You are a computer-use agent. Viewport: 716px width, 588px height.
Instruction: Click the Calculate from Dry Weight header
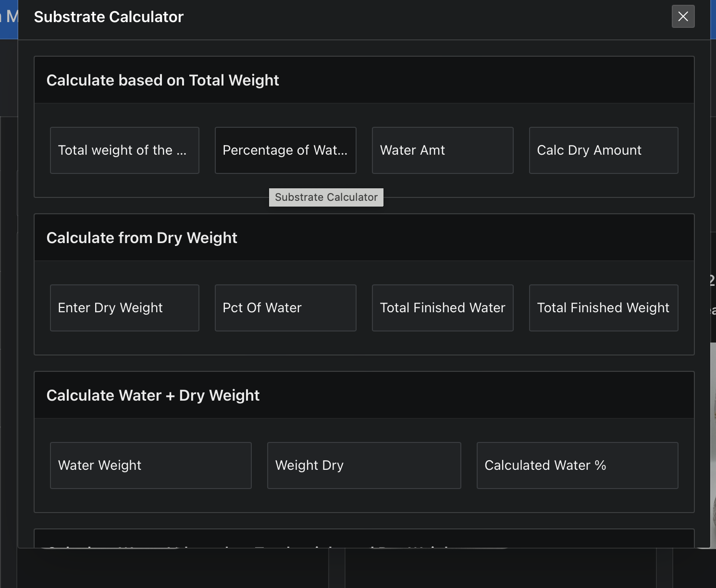pos(142,237)
